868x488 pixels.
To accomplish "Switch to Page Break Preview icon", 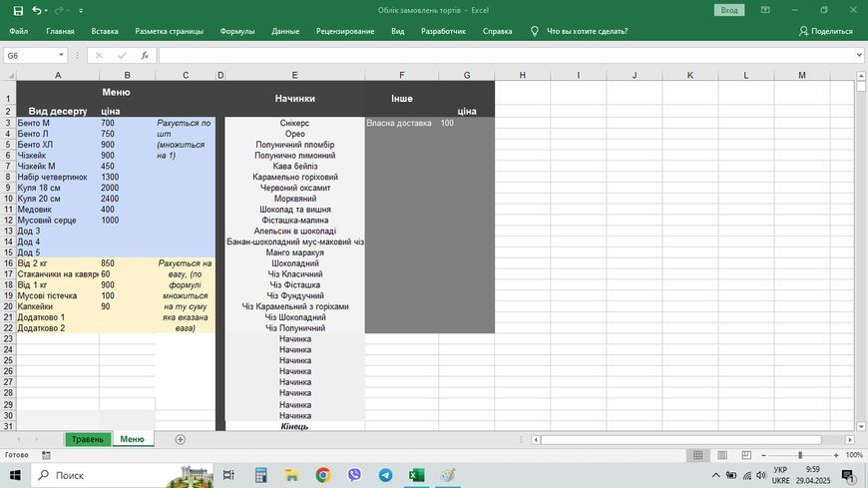I will (x=746, y=455).
